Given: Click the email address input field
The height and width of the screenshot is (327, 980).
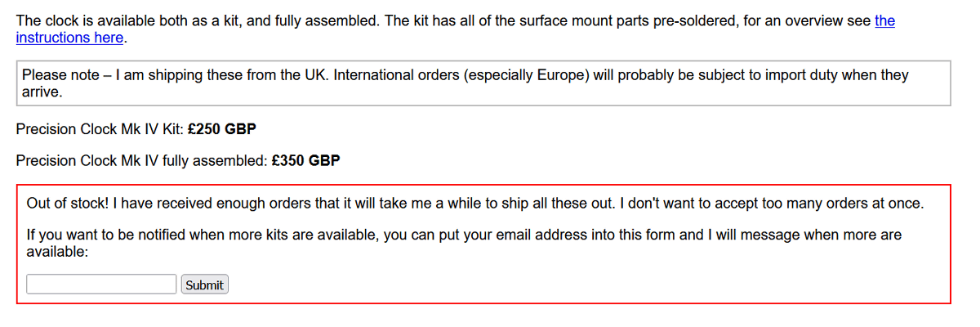Looking at the screenshot, I should pyautogui.click(x=102, y=284).
